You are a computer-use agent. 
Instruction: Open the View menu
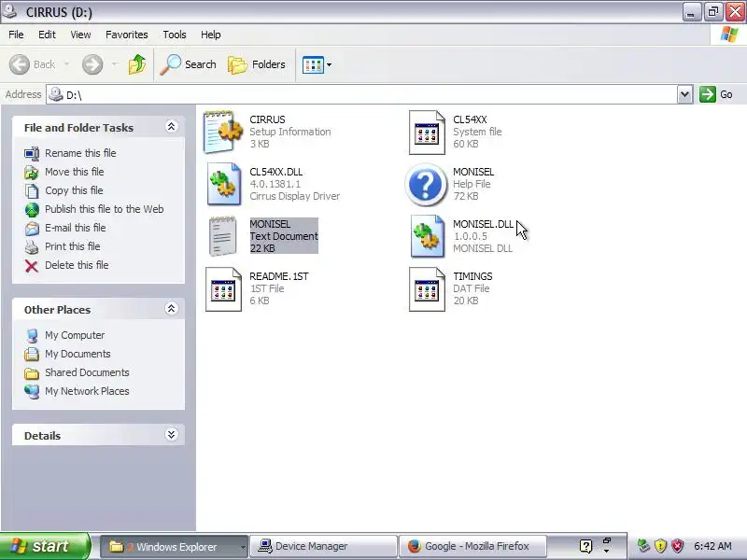point(80,35)
